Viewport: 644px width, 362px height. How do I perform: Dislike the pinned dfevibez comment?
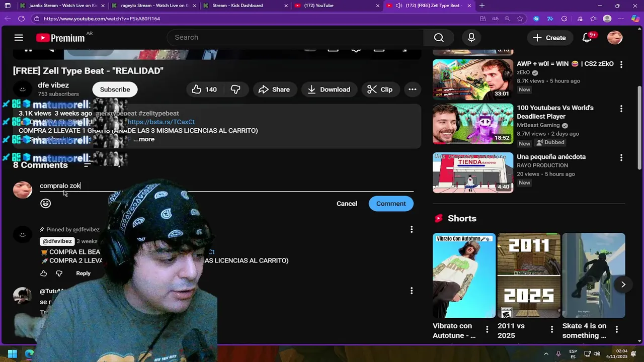pyautogui.click(x=59, y=274)
